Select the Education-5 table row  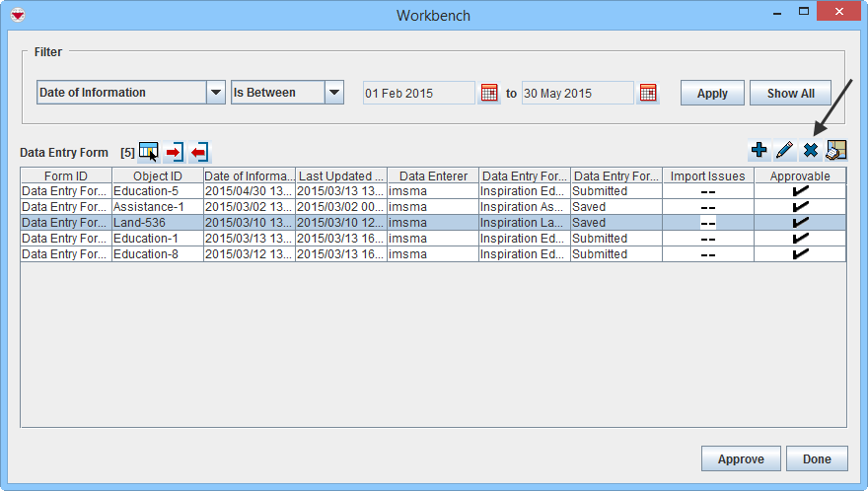tap(158, 191)
